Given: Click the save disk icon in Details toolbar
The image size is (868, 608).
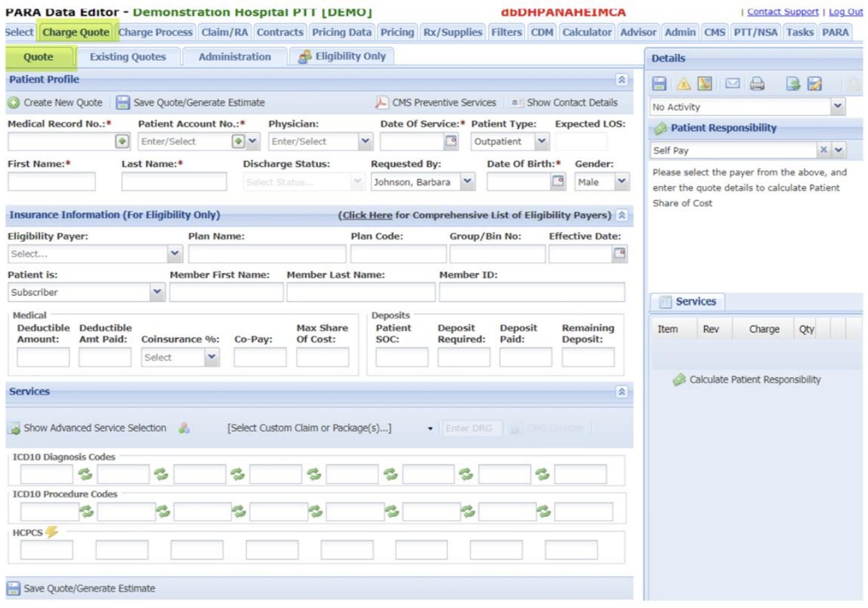Looking at the screenshot, I should click(x=659, y=84).
